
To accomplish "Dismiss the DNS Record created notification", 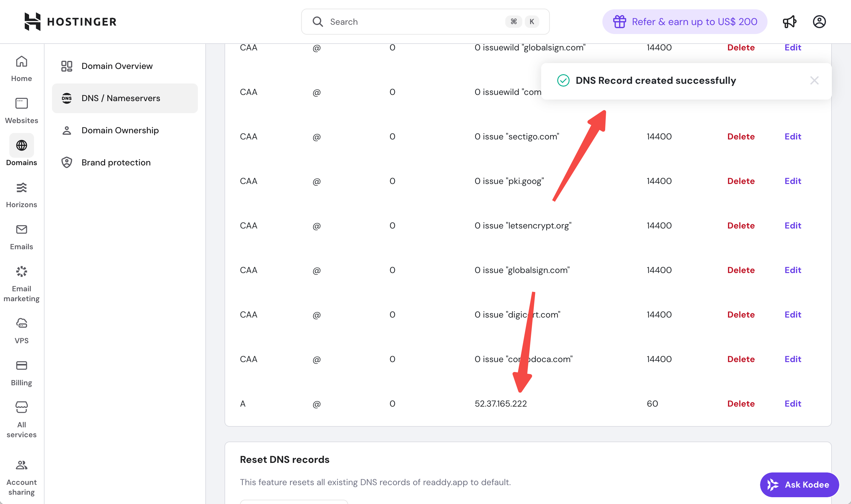I will [x=814, y=80].
